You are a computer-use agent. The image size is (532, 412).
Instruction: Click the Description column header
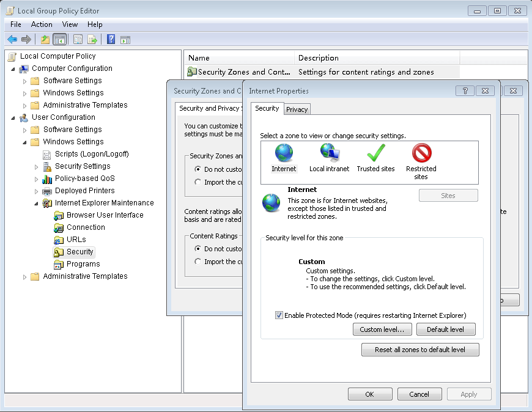(377, 58)
